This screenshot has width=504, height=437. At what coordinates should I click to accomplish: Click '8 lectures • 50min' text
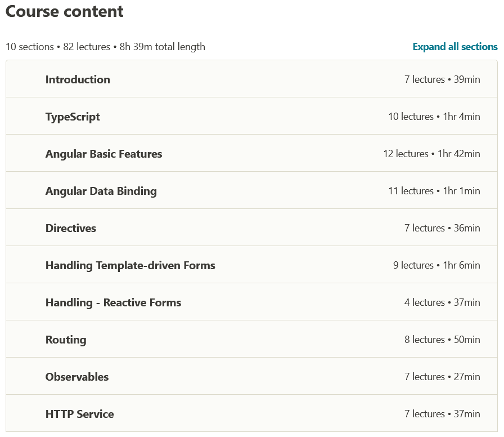click(x=442, y=340)
